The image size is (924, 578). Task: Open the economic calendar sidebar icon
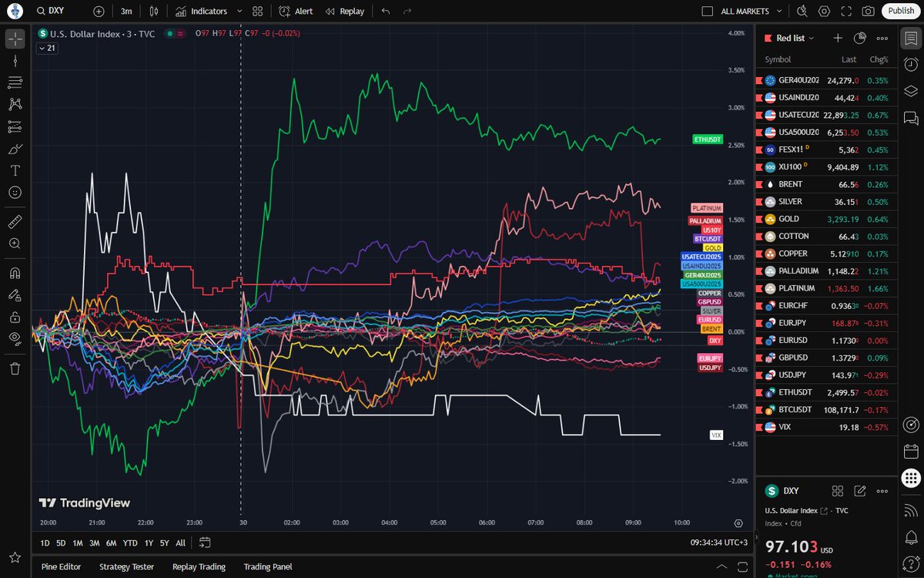(912, 452)
